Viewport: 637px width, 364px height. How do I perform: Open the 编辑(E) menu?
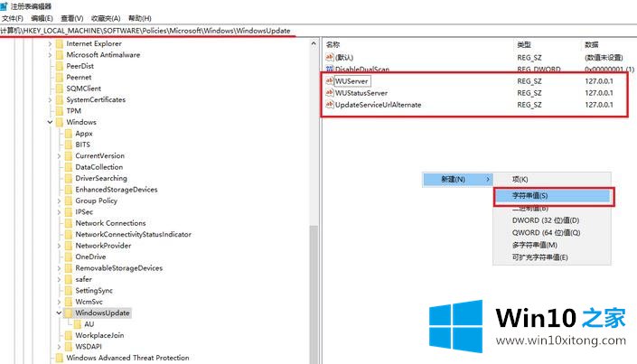pyautogui.click(x=42, y=18)
